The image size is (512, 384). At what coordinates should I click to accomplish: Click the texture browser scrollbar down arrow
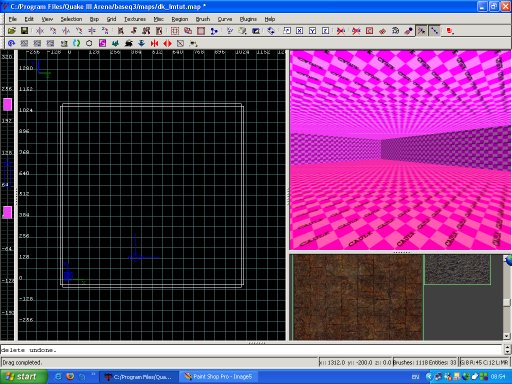tap(507, 336)
